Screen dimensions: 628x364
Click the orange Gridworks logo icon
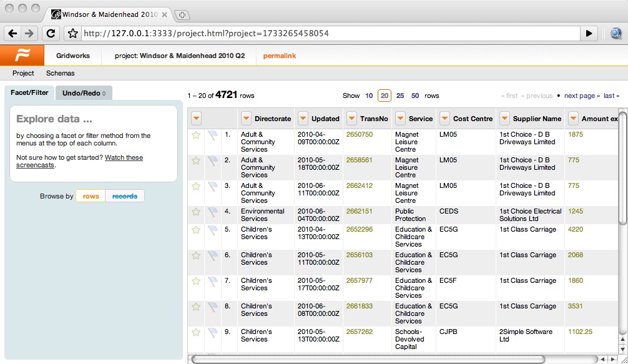[22, 56]
